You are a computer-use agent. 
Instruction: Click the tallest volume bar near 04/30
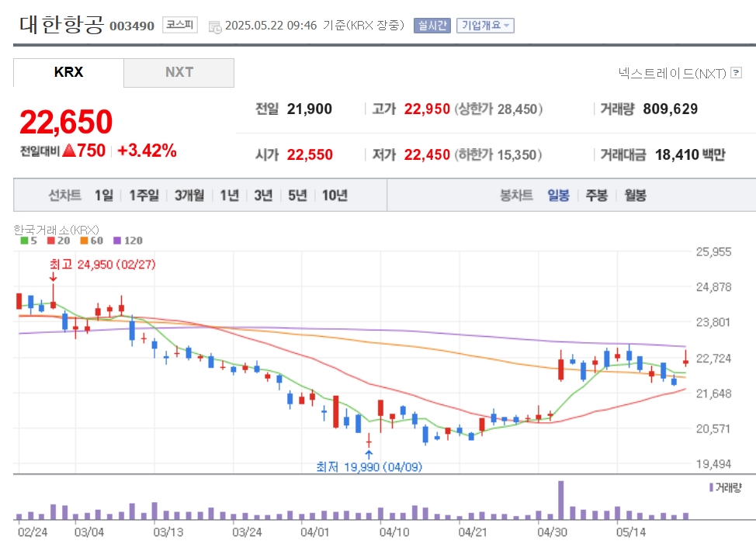click(x=560, y=500)
